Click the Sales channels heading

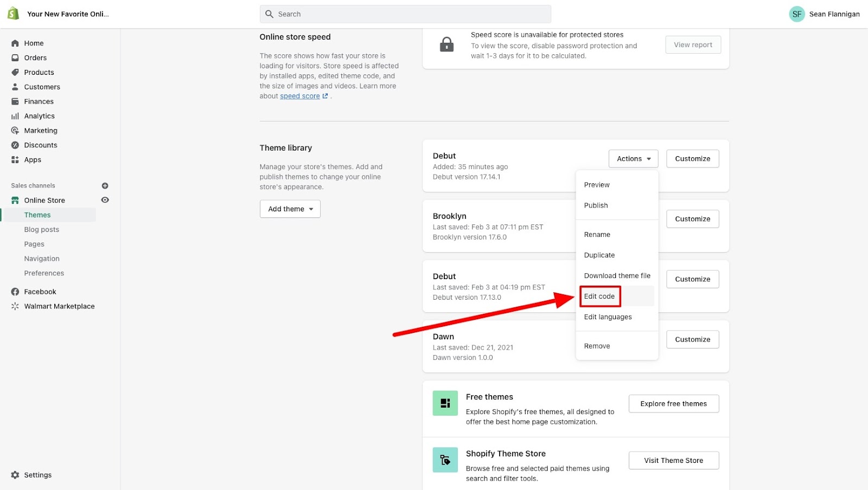click(x=33, y=186)
